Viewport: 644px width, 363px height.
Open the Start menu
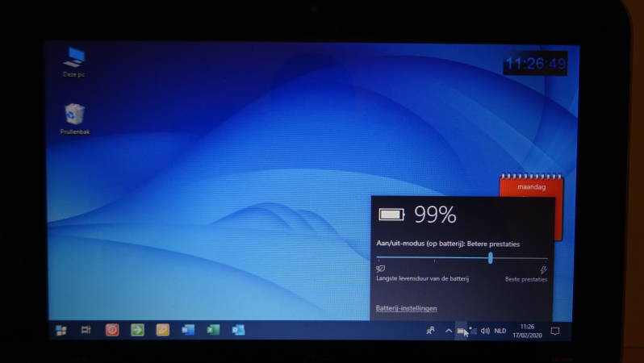[61, 330]
